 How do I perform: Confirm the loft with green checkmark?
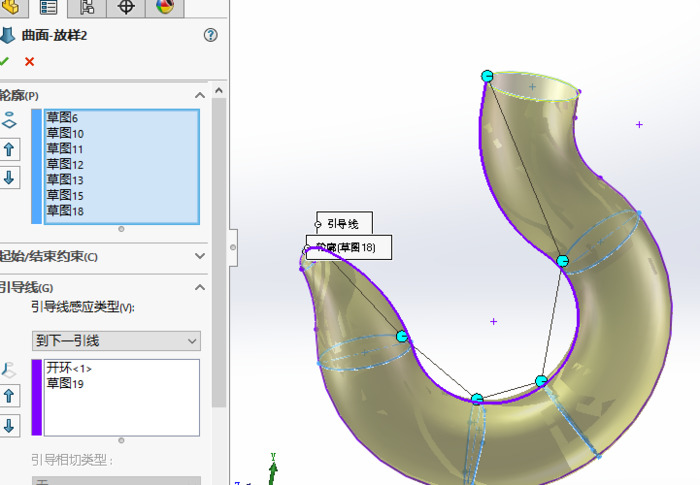(x=4, y=62)
